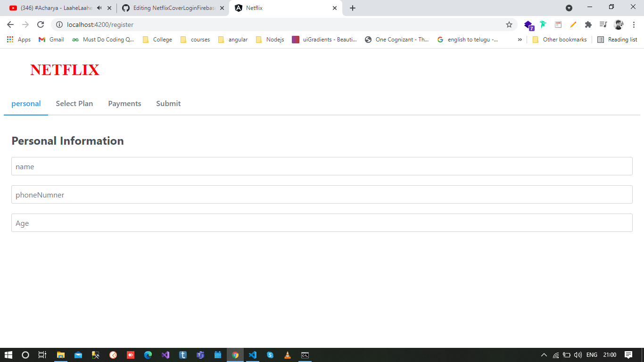Click the Extensions puzzle-piece icon in Chrome

(x=588, y=24)
